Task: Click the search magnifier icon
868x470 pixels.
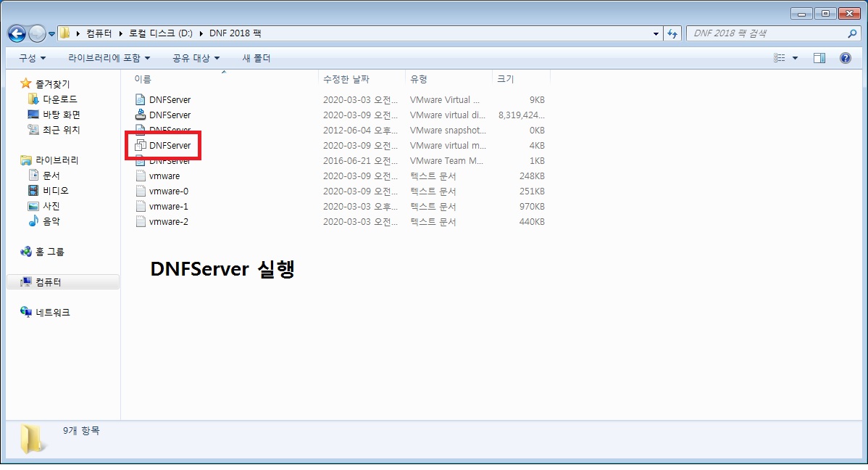Action: pos(852,33)
